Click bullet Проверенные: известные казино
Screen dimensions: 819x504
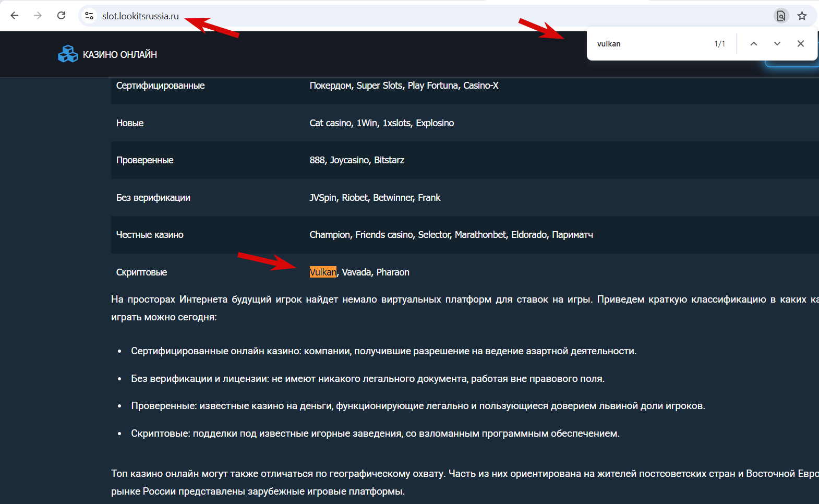(418, 406)
